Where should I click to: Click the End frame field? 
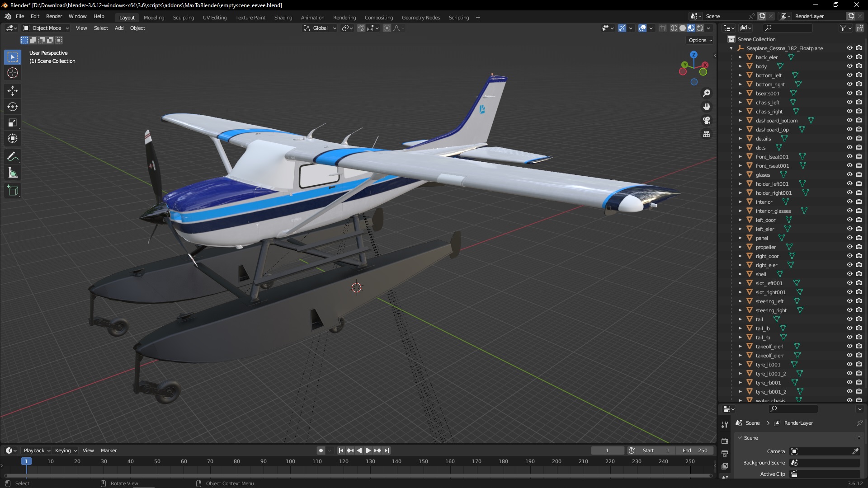[695, 450]
